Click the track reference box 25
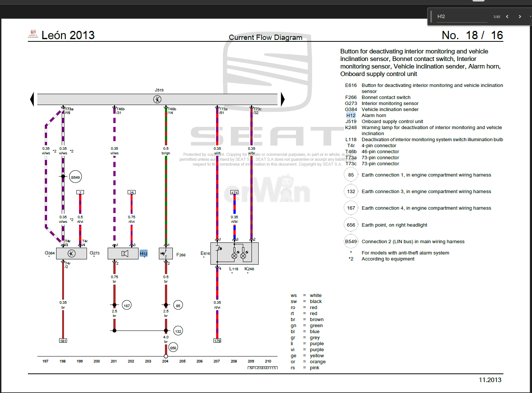The height and width of the screenshot is (393, 532). pyautogui.click(x=131, y=192)
